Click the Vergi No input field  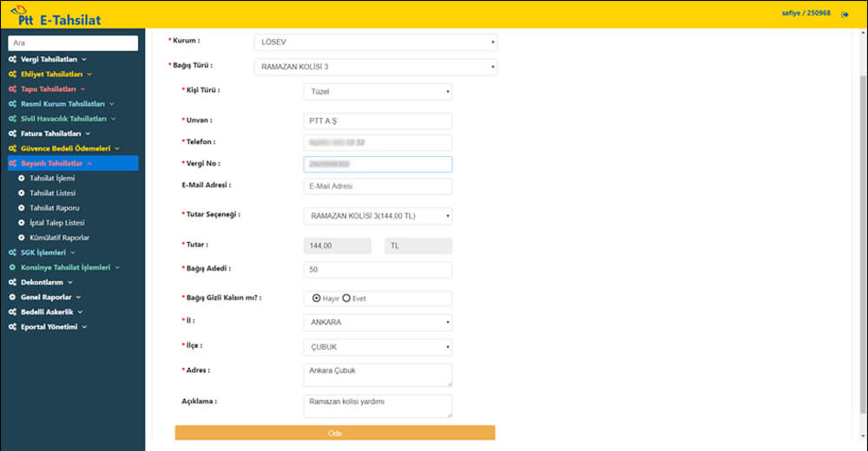378,164
